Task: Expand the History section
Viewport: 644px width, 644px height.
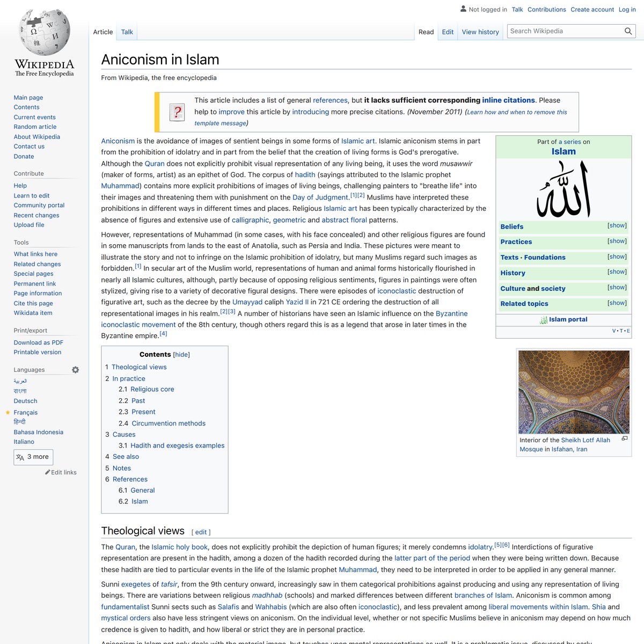Action: click(616, 272)
